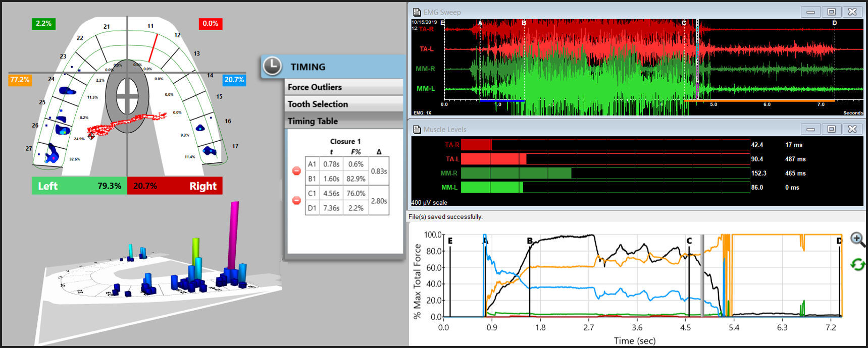Click the B1 force cell 82.9%

[356, 179]
